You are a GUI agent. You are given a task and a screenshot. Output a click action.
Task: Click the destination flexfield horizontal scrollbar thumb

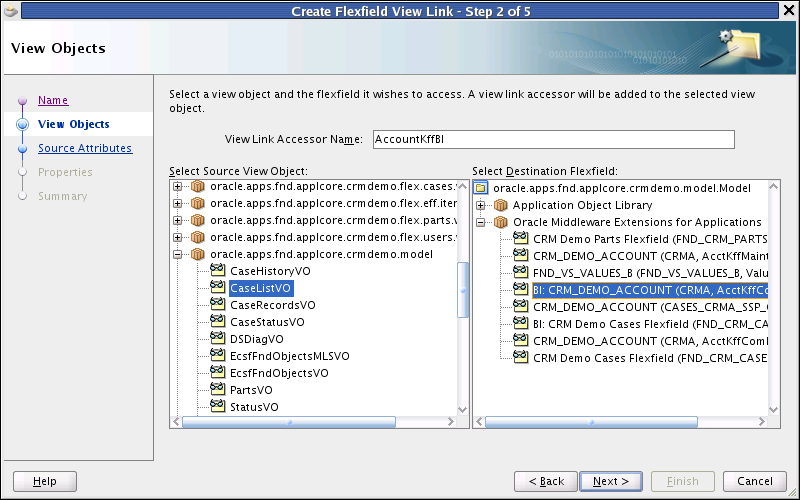[591, 422]
